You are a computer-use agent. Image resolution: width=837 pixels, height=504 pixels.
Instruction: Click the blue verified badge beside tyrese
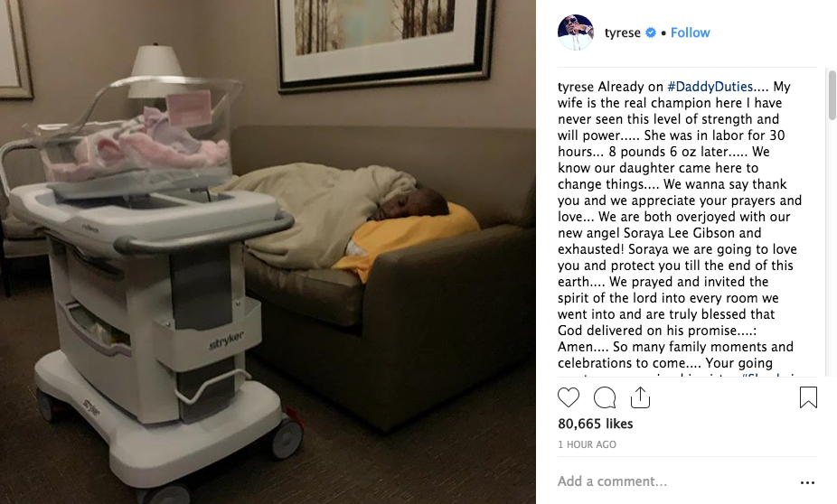pyautogui.click(x=650, y=33)
